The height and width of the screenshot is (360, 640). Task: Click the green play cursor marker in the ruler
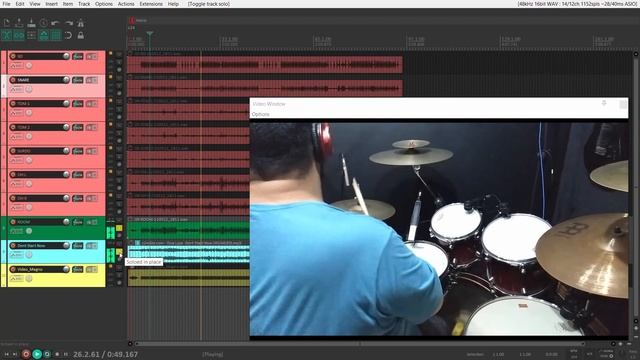[x=150, y=33]
